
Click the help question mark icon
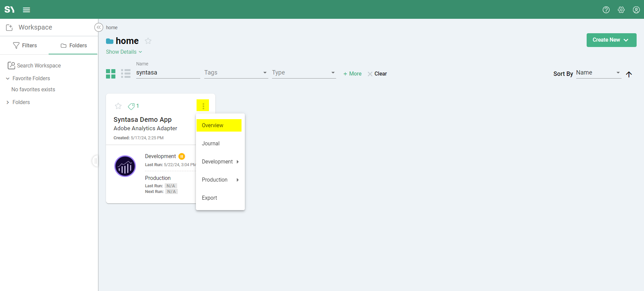606,10
